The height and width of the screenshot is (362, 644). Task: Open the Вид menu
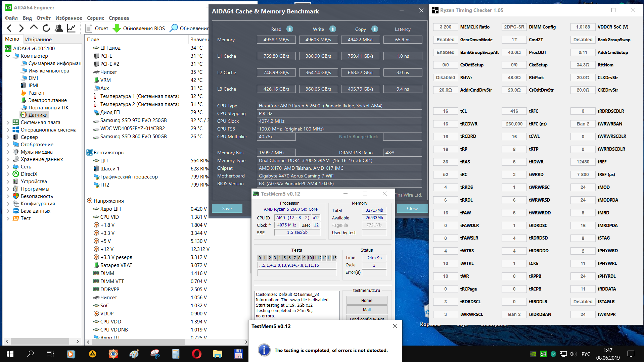27,18
